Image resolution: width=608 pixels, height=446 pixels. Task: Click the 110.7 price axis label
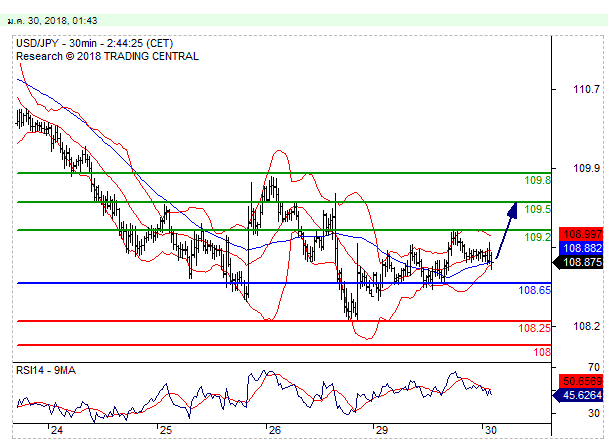pos(586,89)
